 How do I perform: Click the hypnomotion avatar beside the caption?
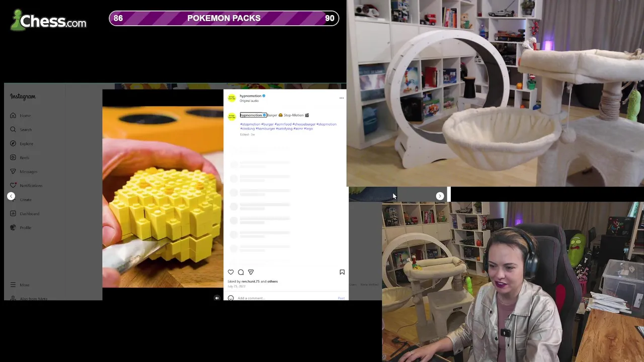click(x=232, y=117)
